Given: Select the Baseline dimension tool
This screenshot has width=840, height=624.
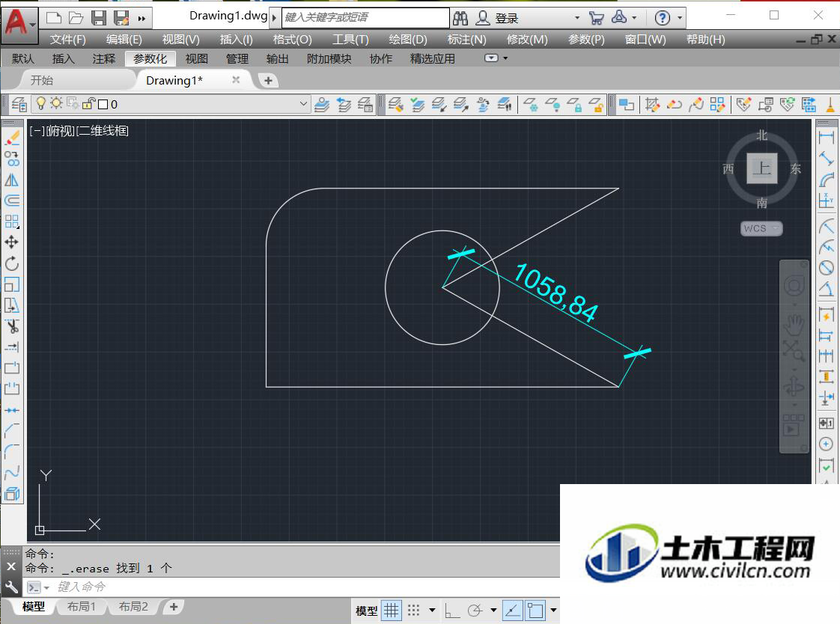Looking at the screenshot, I should (x=826, y=335).
